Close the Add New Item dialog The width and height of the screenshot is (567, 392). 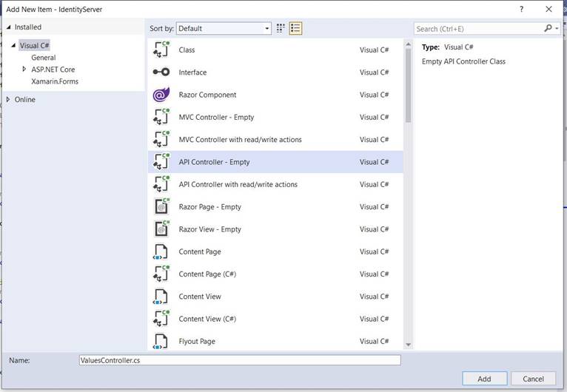(548, 9)
